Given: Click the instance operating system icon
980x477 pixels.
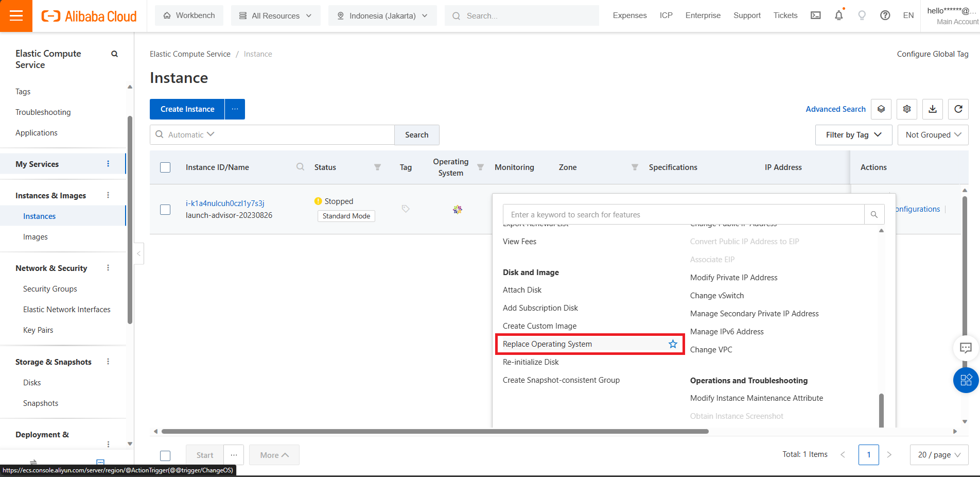Looking at the screenshot, I should click(x=458, y=209).
